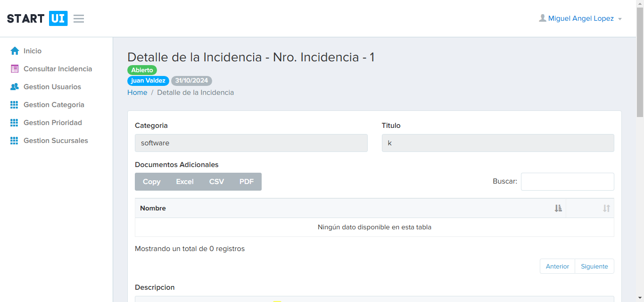Viewport: 644px width, 302px height.
Task: Follow the Home breadcrumb link
Action: 137,92
